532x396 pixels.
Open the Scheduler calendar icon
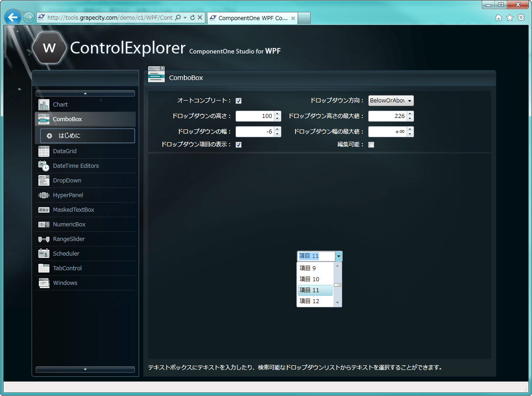tap(43, 253)
